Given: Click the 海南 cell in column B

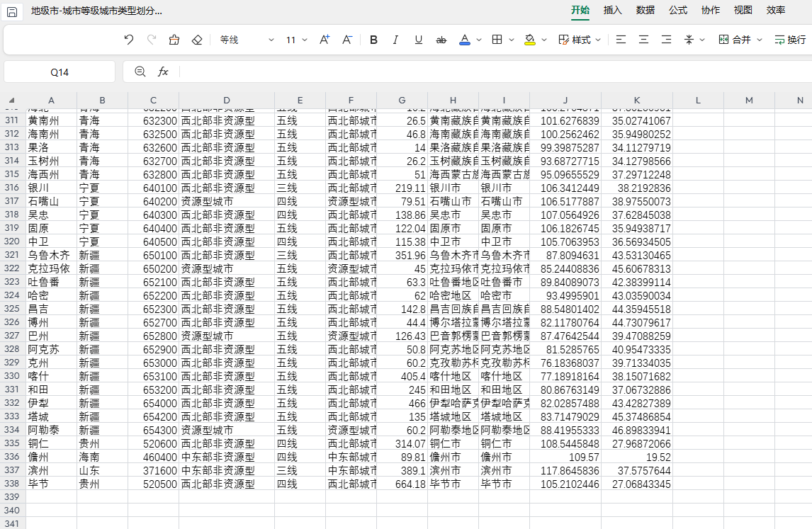Looking at the screenshot, I should tap(102, 457).
